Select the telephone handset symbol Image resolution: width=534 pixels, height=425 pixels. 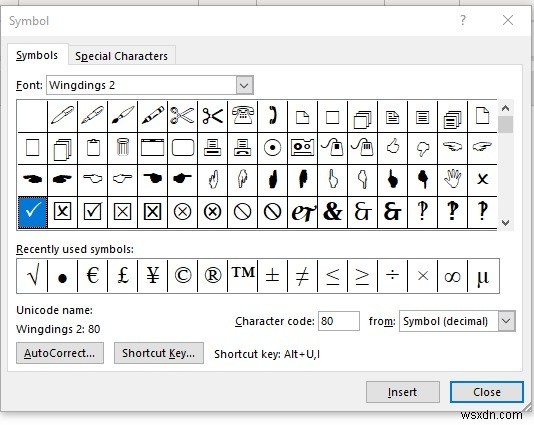tap(272, 116)
